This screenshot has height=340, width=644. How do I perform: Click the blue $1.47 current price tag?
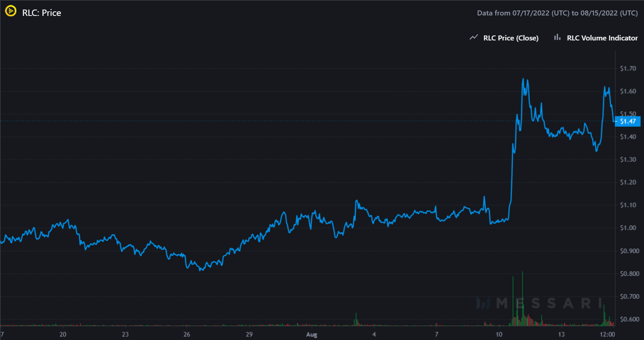pyautogui.click(x=627, y=121)
